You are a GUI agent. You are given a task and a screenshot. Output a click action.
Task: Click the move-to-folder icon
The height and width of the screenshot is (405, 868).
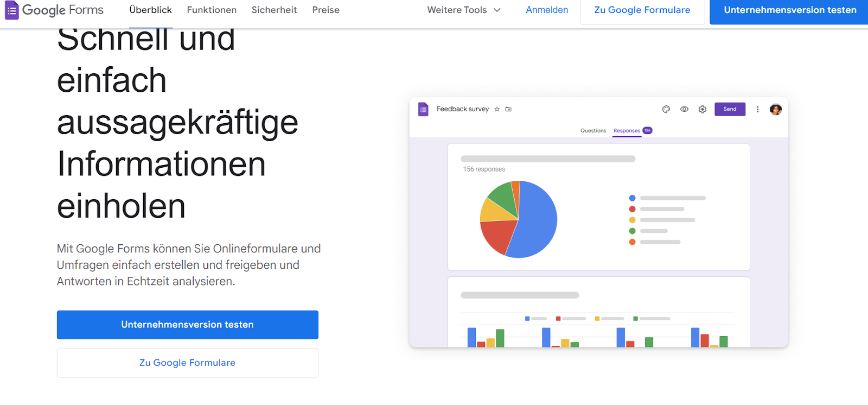click(x=508, y=109)
